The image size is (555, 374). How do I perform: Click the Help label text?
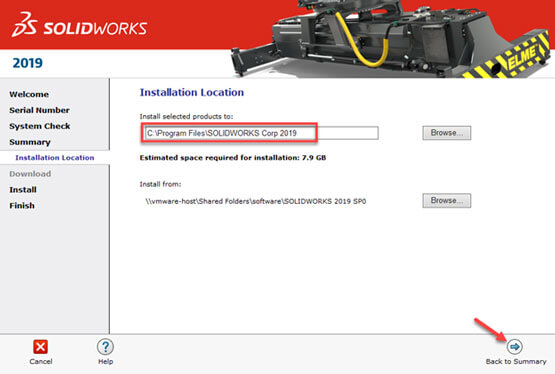[x=105, y=361]
